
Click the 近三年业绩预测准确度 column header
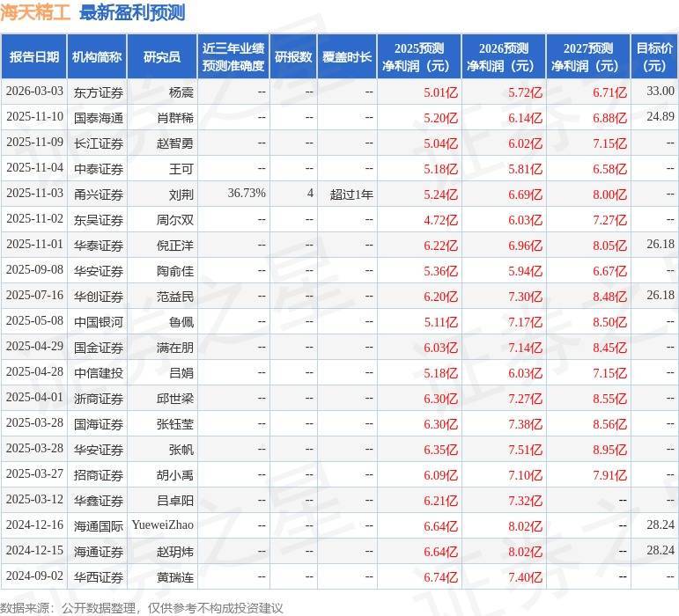coord(232,57)
